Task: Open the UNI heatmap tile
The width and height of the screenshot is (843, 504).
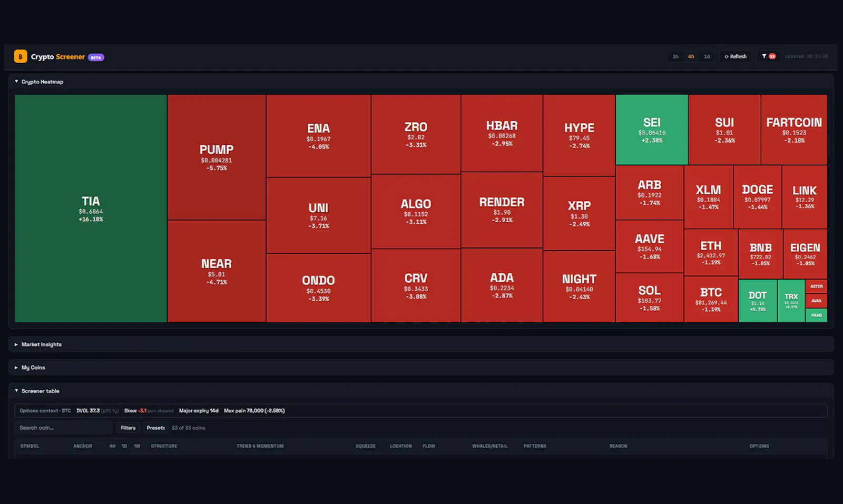Action: [319, 215]
